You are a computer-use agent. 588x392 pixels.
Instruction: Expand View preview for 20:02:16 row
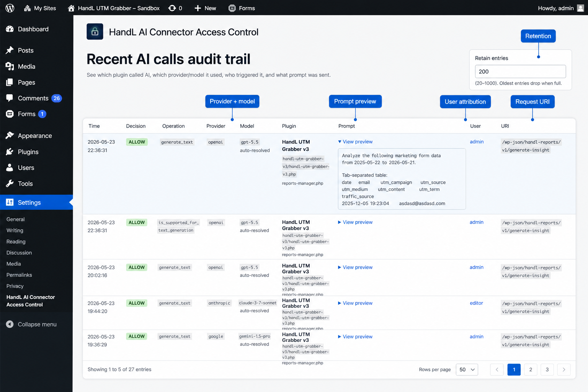coord(355,267)
